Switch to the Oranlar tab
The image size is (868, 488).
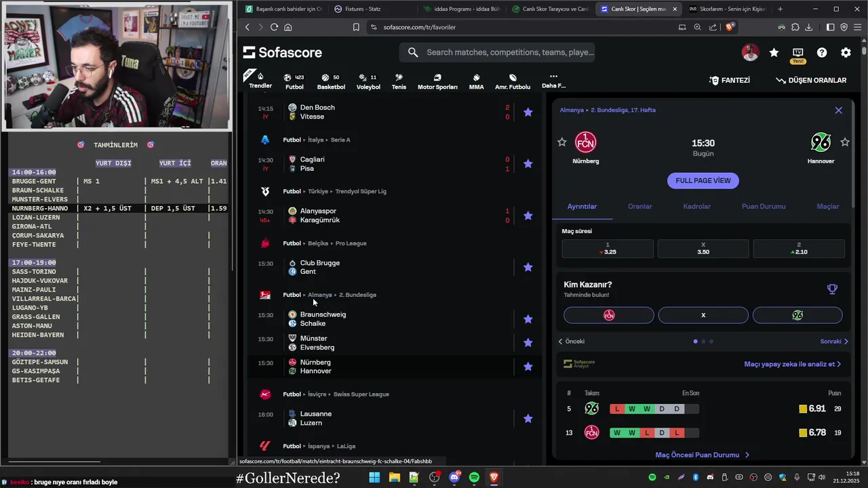[639, 206]
